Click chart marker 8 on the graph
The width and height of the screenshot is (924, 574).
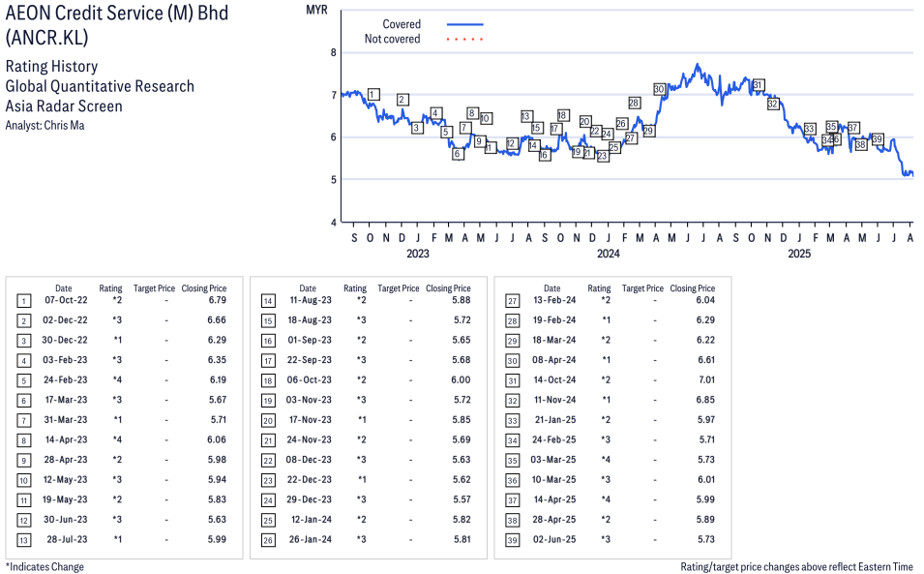click(x=472, y=113)
